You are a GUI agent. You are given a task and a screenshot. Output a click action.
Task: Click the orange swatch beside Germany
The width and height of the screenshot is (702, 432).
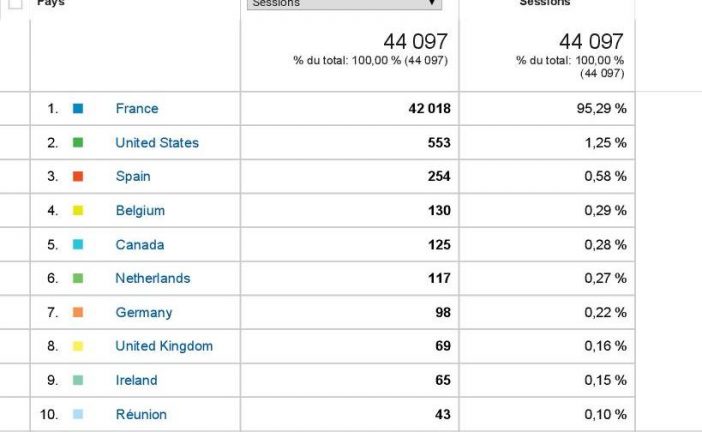tap(78, 313)
